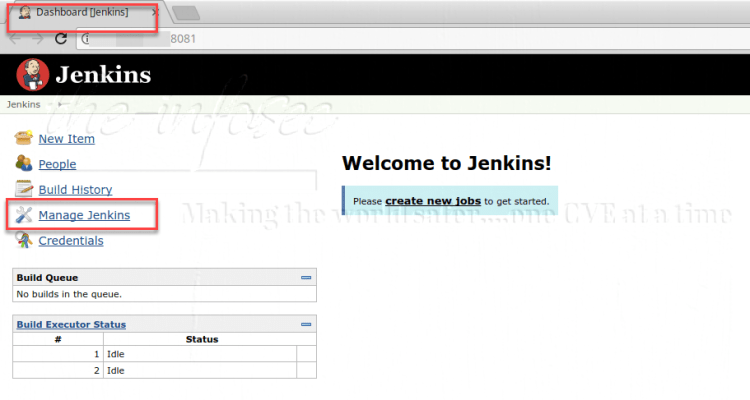Screen dimensions: 750x400
Task: Collapse the Build Queue panel
Action: pos(306,277)
